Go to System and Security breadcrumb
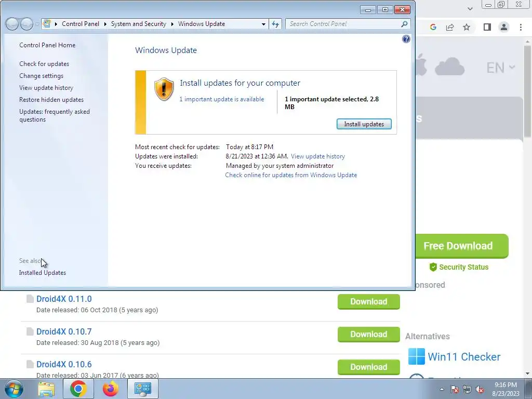The width and height of the screenshot is (532, 399). (x=138, y=24)
